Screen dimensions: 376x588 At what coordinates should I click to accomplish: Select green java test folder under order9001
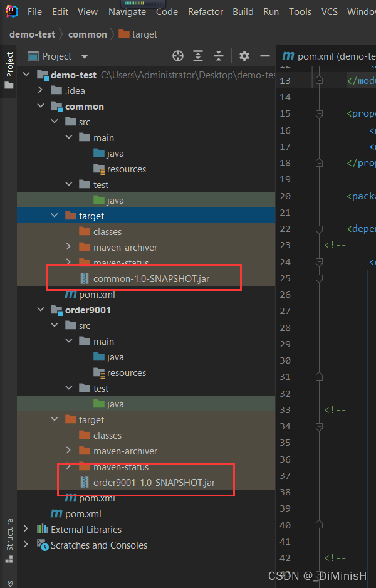click(146, 404)
